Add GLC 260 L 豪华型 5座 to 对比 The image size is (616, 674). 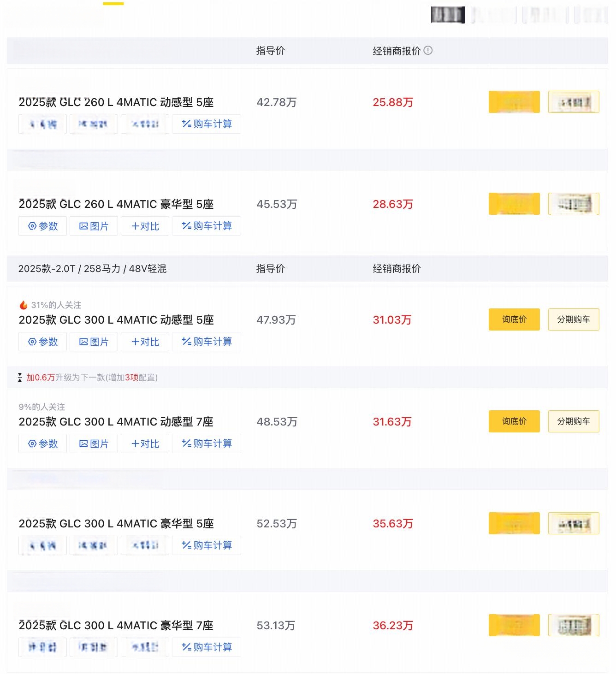pyautogui.click(x=145, y=226)
